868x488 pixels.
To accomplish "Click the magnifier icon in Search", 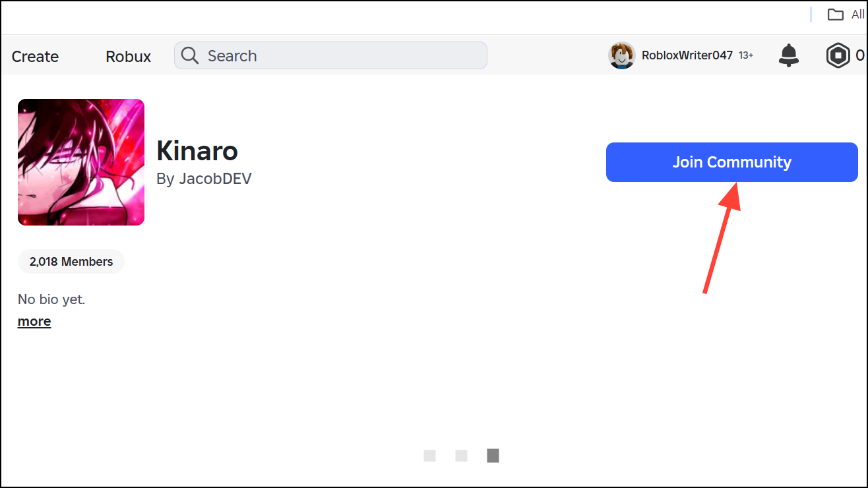I will tap(190, 55).
